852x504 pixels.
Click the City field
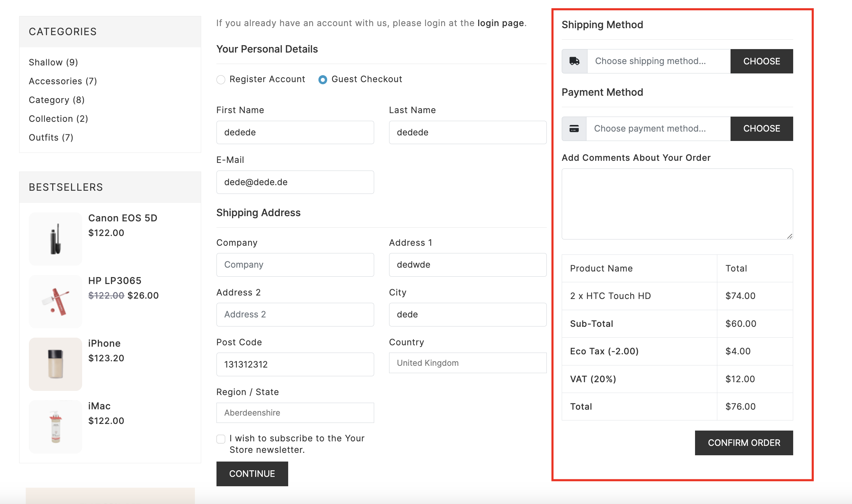[468, 315]
